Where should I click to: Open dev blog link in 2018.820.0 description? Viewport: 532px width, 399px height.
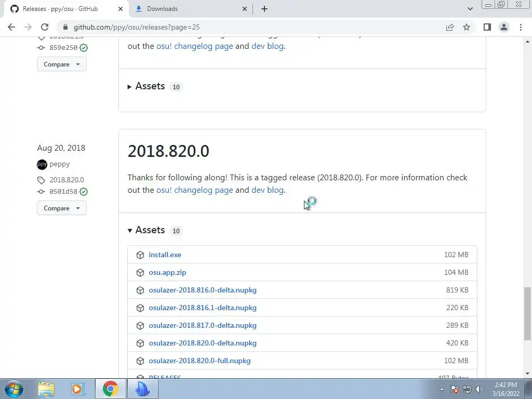(x=268, y=190)
